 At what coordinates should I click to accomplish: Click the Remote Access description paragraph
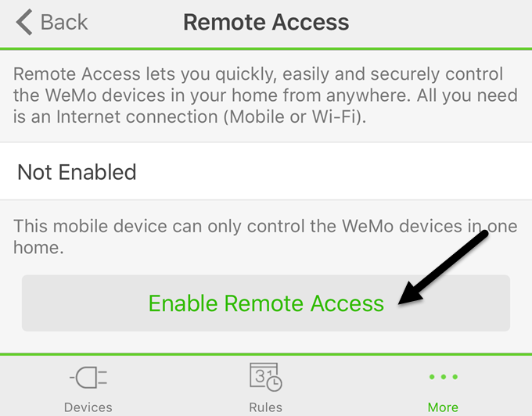coord(265,95)
